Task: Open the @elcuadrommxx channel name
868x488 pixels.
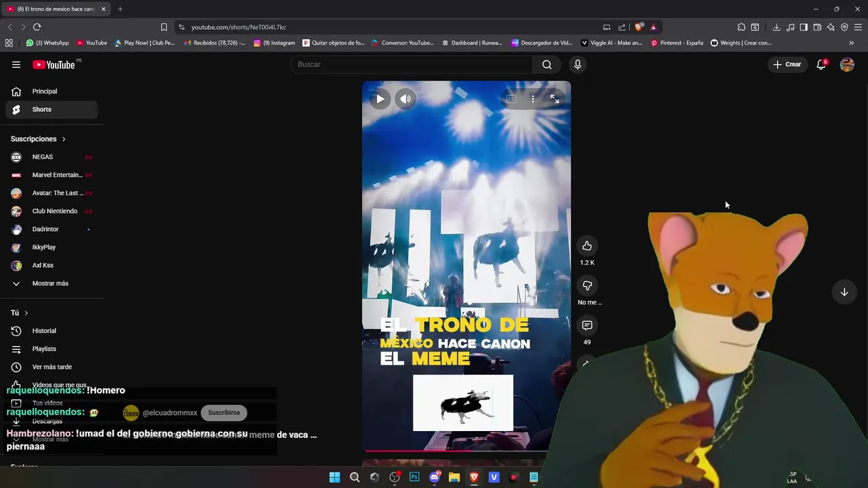Action: tap(170, 413)
